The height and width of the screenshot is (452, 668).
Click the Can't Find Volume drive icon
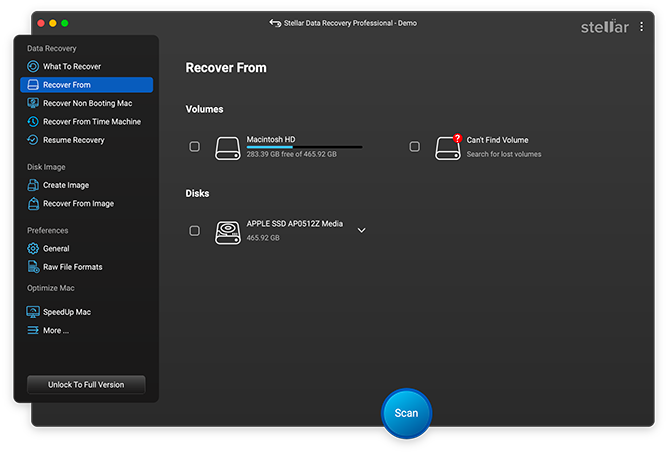click(447, 148)
